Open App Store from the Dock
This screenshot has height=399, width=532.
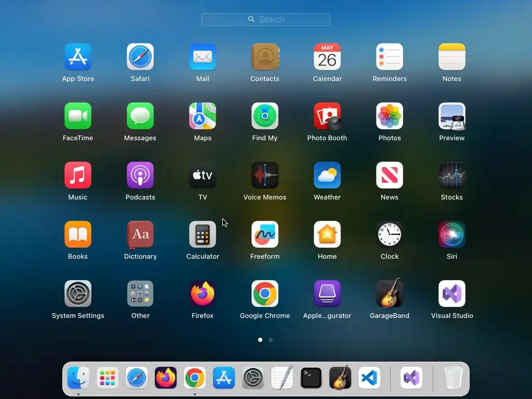[224, 378]
